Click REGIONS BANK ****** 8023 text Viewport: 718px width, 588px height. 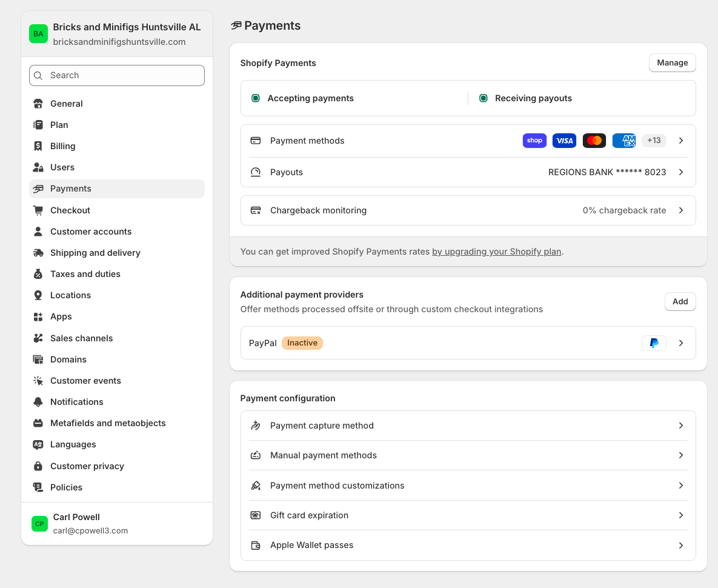click(607, 172)
